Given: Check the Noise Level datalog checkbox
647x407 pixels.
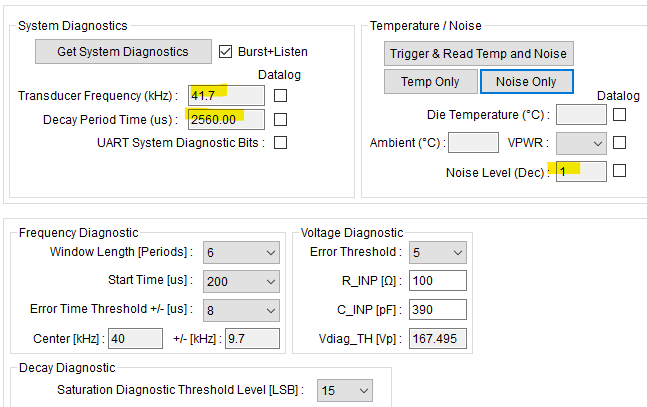Looking at the screenshot, I should point(619,171).
